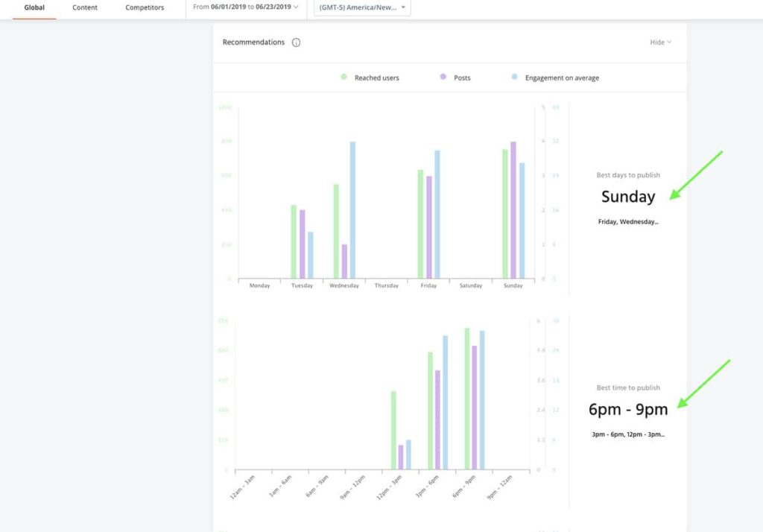This screenshot has height=532, width=763.
Task: Click the blue Engagement on average legend dot
Action: (x=513, y=77)
